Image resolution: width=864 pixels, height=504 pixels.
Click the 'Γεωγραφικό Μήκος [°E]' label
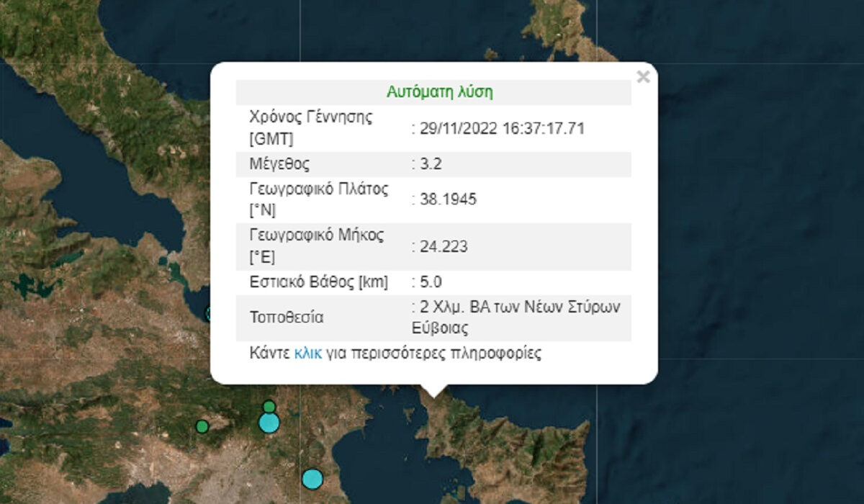pos(317,247)
